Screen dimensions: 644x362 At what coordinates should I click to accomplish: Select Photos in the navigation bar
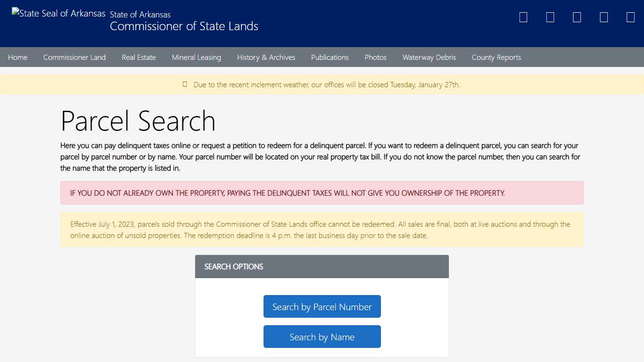[375, 57]
